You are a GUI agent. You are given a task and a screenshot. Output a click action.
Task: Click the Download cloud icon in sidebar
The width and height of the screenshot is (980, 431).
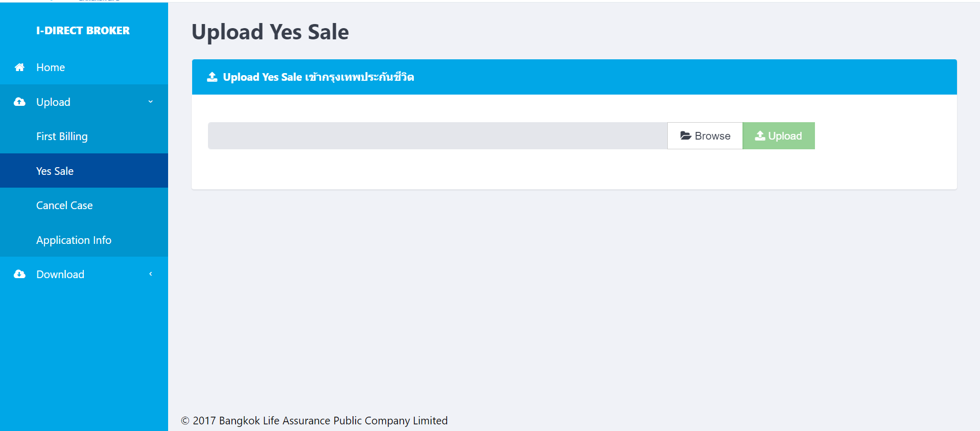[19, 274]
